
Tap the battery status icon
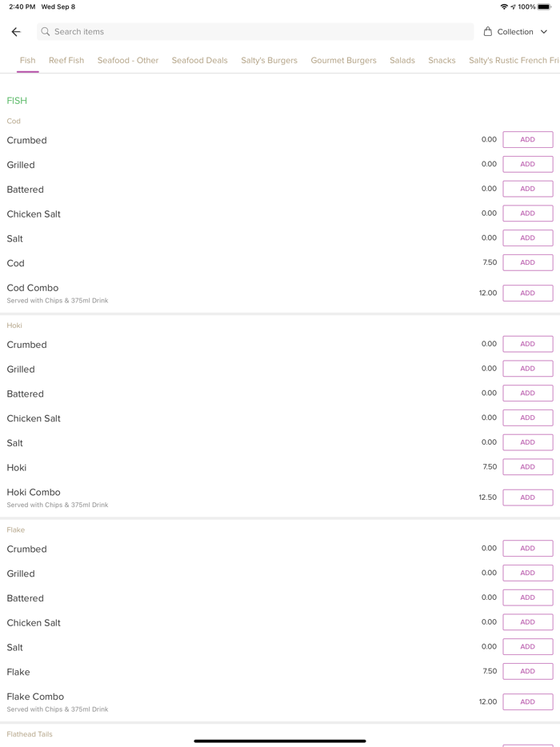(x=544, y=6)
